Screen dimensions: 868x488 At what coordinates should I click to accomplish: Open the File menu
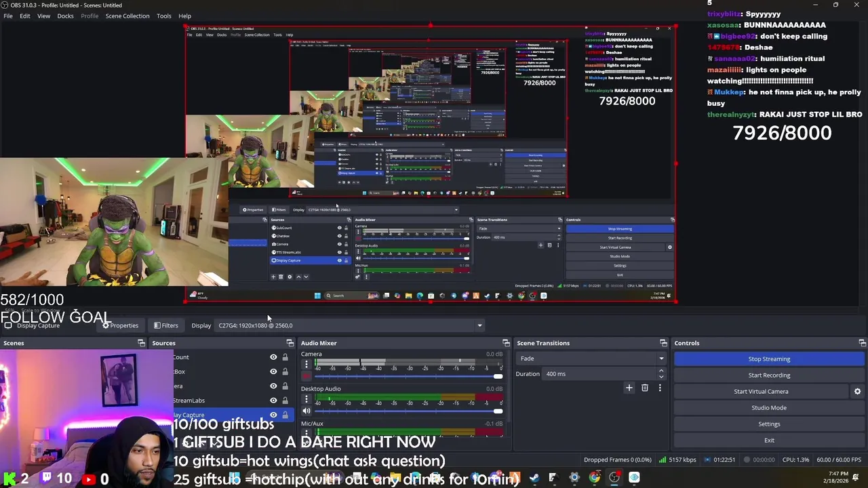point(8,16)
